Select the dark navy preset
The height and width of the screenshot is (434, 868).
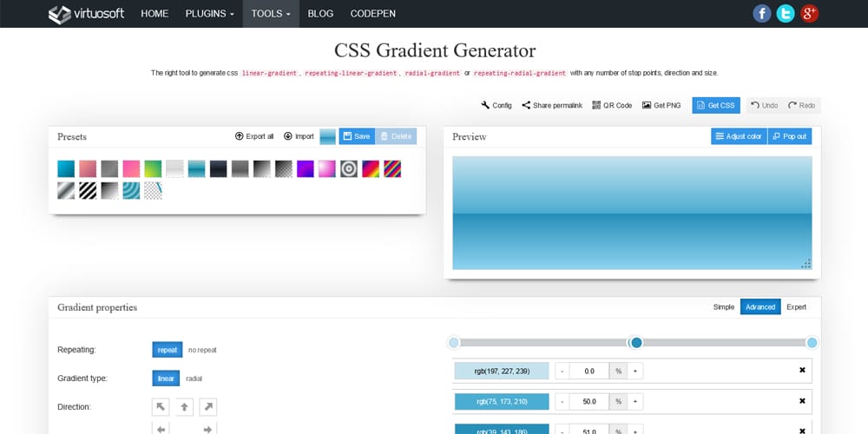pos(218,169)
